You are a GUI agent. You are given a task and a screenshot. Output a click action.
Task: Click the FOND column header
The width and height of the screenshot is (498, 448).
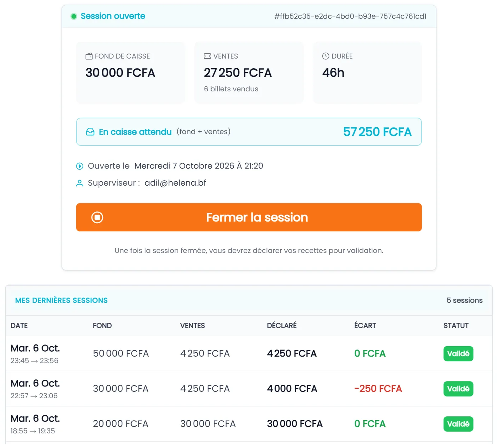(x=102, y=326)
